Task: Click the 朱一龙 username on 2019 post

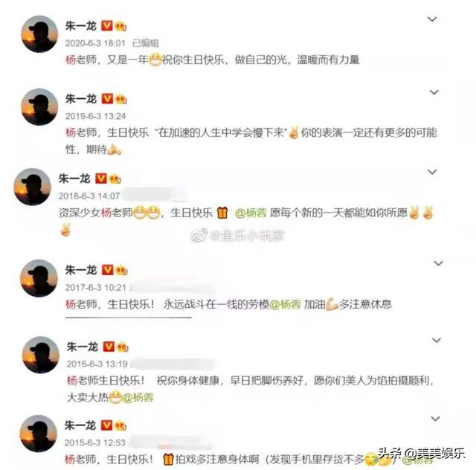Action: click(81, 99)
